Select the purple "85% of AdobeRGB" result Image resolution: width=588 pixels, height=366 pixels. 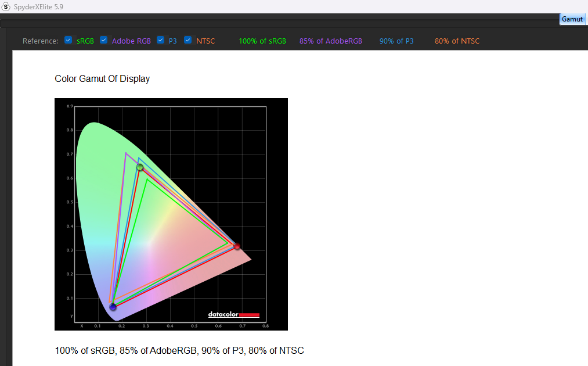331,41
